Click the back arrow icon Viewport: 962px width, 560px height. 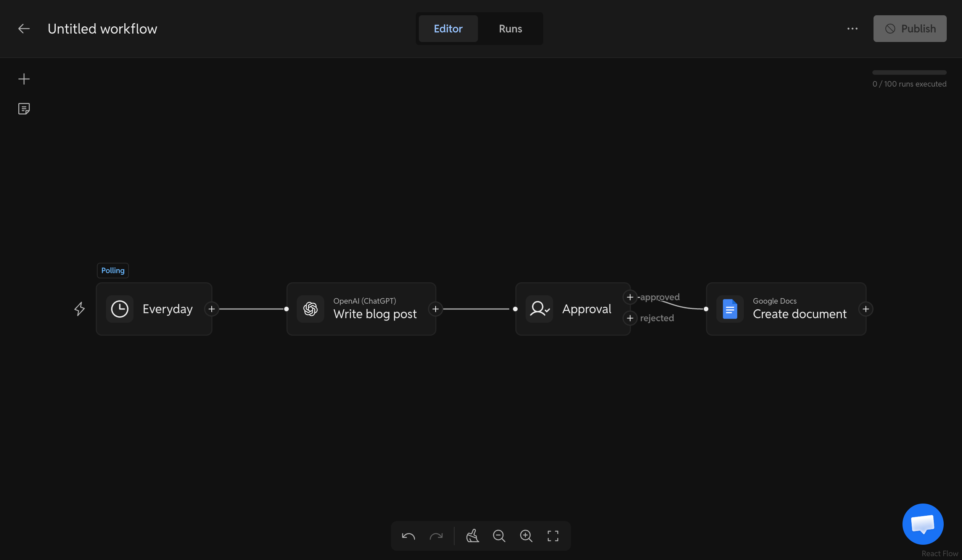pos(24,29)
